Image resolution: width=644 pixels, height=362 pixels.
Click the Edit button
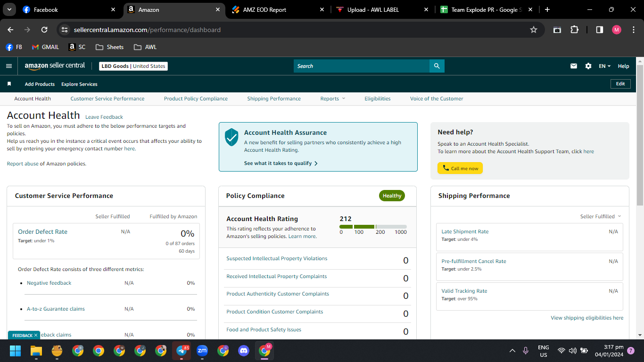tap(620, 84)
